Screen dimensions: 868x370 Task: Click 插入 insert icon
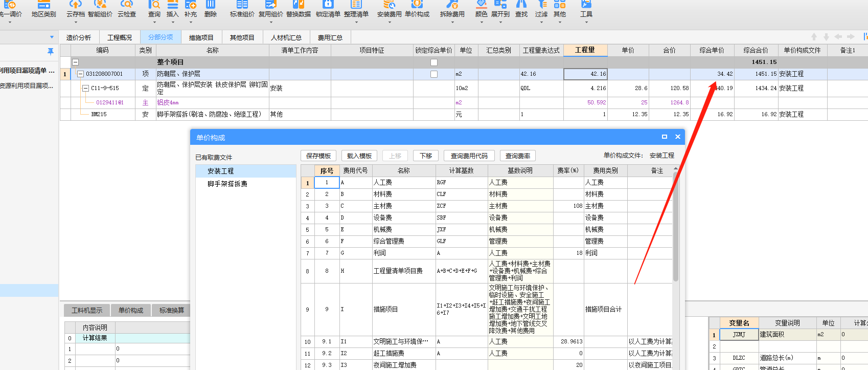pos(173,5)
